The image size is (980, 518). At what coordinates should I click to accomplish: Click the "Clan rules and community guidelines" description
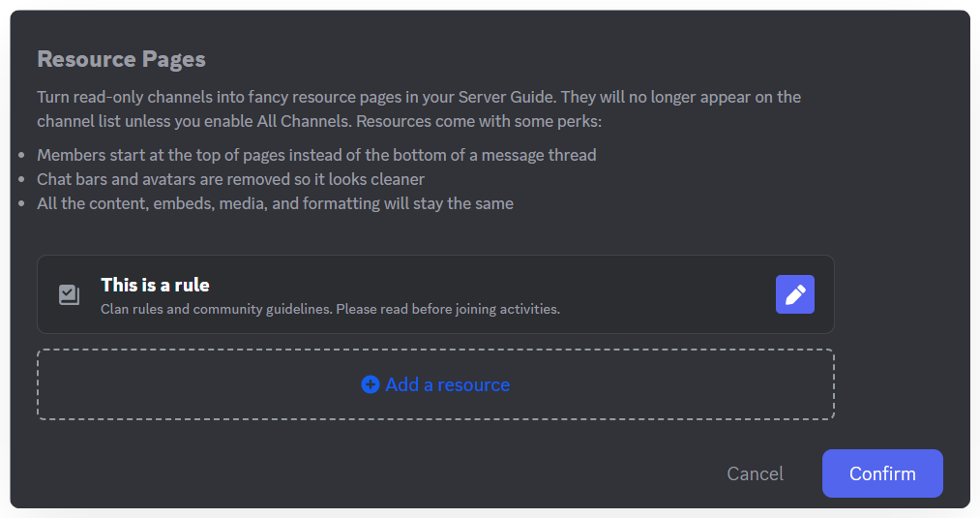point(330,310)
